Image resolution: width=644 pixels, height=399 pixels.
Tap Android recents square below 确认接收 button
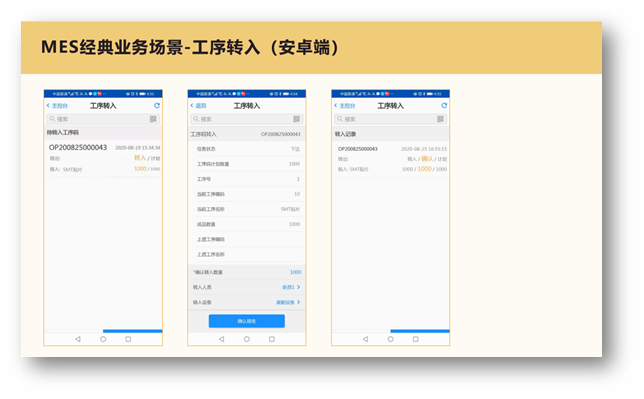pyautogui.click(x=272, y=339)
